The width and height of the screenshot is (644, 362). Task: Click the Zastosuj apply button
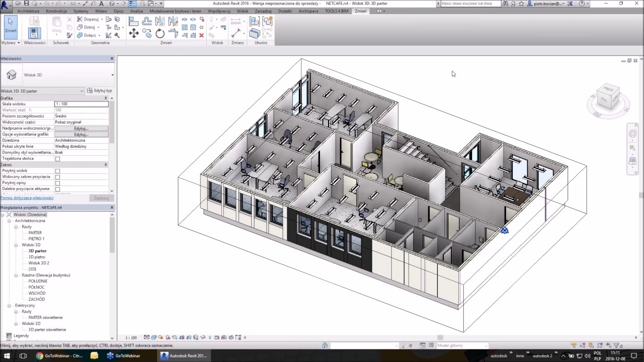(101, 198)
